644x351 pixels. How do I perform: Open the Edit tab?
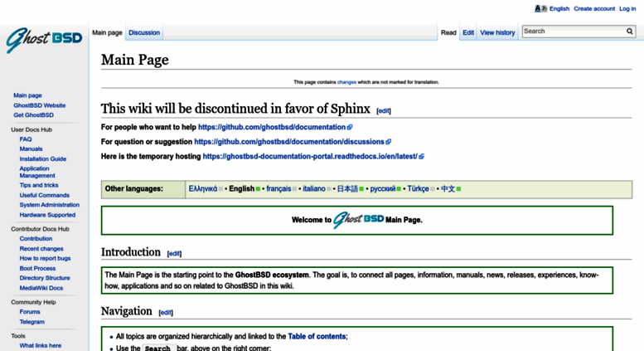[x=468, y=32]
